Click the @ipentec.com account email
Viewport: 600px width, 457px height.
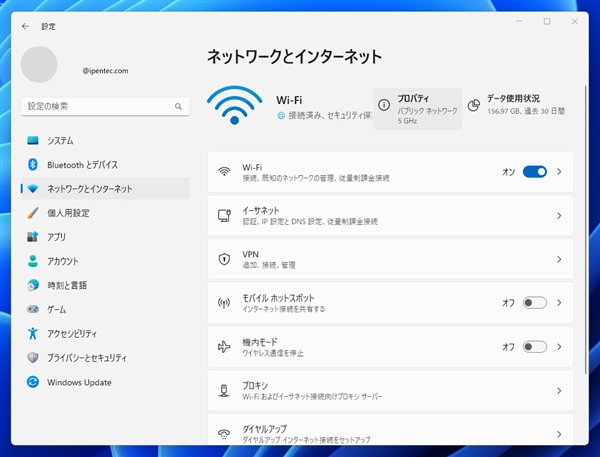coord(105,71)
